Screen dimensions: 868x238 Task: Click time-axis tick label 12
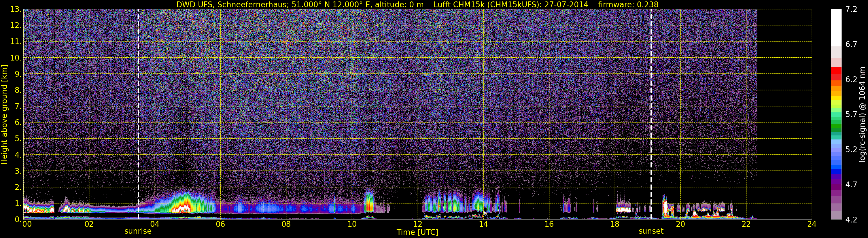417,224
